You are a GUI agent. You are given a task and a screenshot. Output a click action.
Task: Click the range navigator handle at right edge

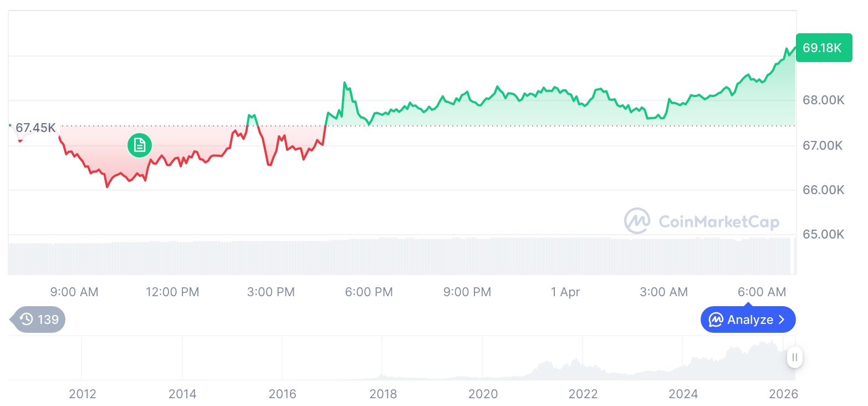[795, 358]
